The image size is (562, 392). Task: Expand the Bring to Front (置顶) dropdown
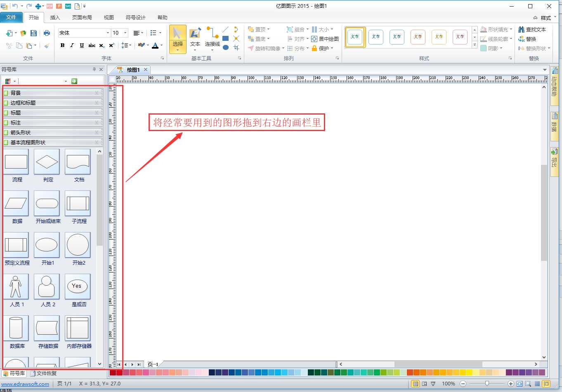(x=268, y=30)
